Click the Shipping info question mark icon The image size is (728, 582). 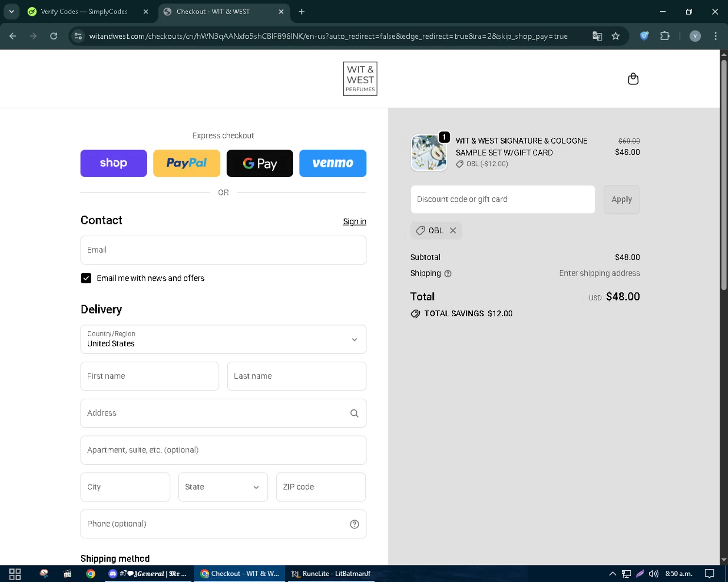click(x=448, y=274)
